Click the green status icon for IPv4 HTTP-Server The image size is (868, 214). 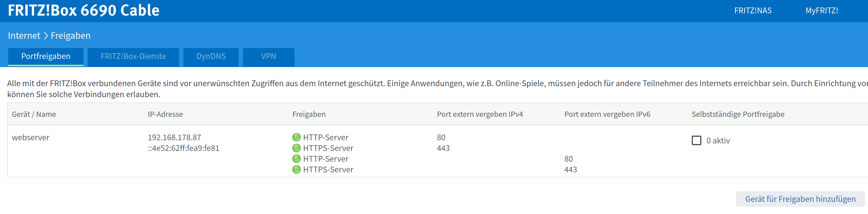pos(296,137)
